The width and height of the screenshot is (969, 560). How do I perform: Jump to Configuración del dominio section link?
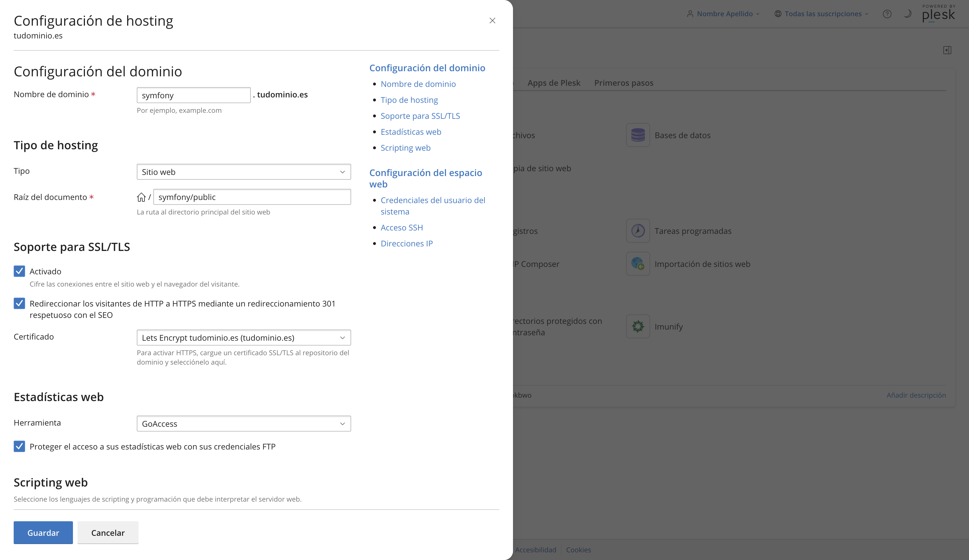coord(427,68)
